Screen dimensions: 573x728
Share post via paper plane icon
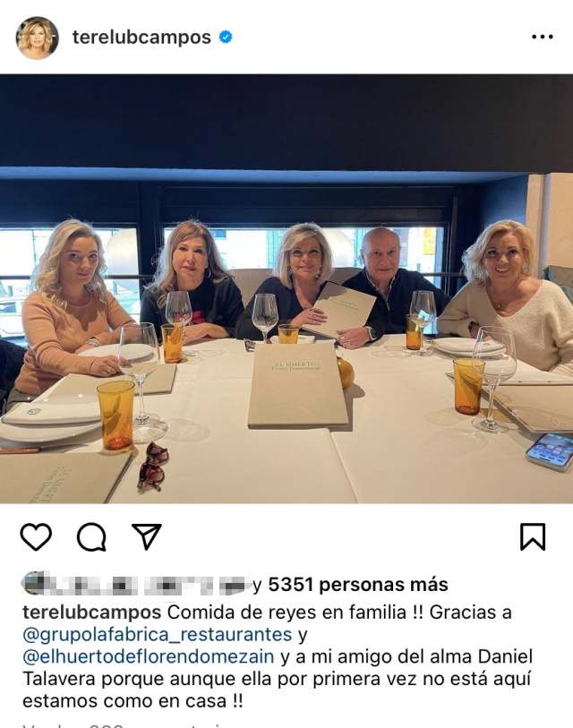(x=146, y=536)
